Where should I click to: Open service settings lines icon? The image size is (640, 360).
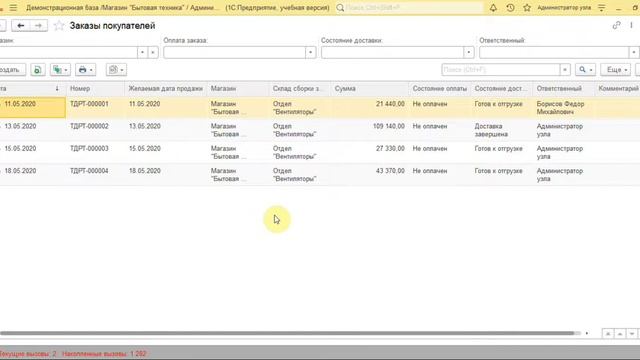coord(602,8)
